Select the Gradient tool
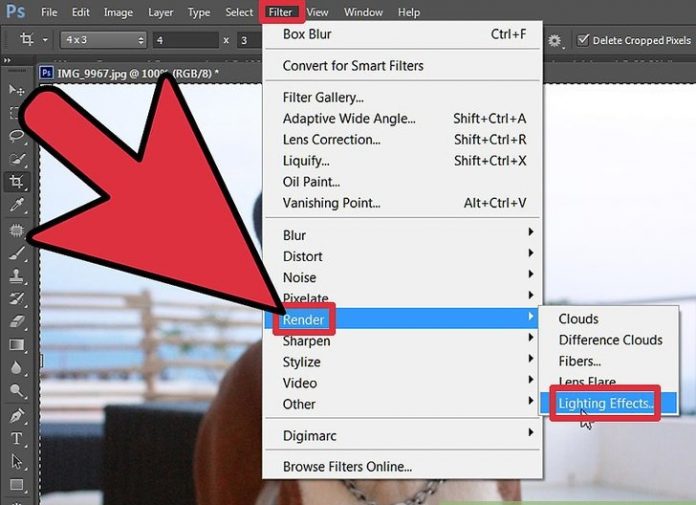 [17, 345]
